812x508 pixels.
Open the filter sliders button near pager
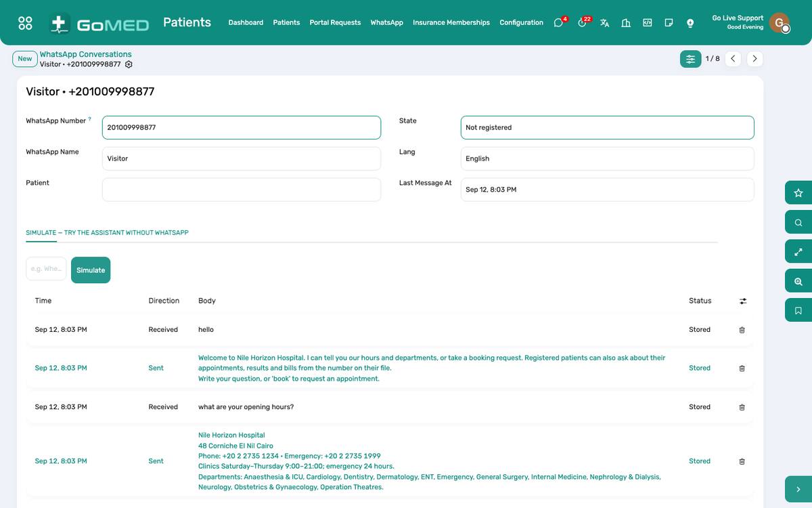(690, 59)
